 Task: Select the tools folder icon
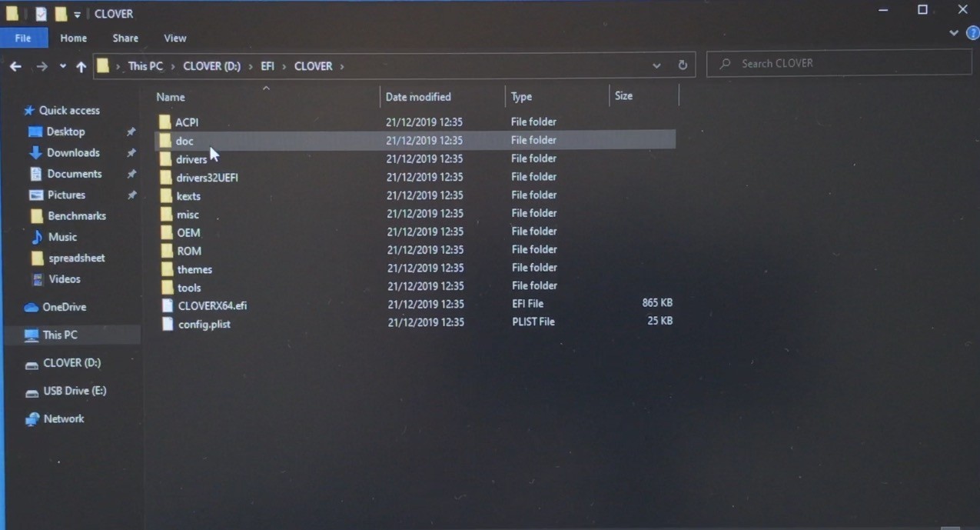167,287
